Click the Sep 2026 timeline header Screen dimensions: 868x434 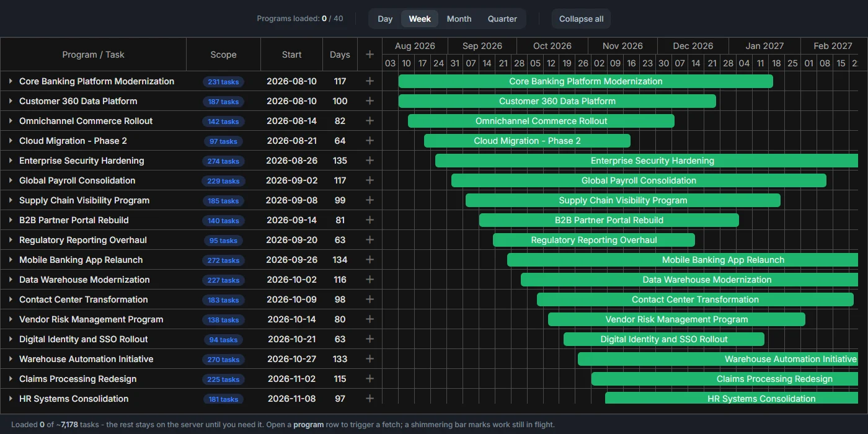482,46
